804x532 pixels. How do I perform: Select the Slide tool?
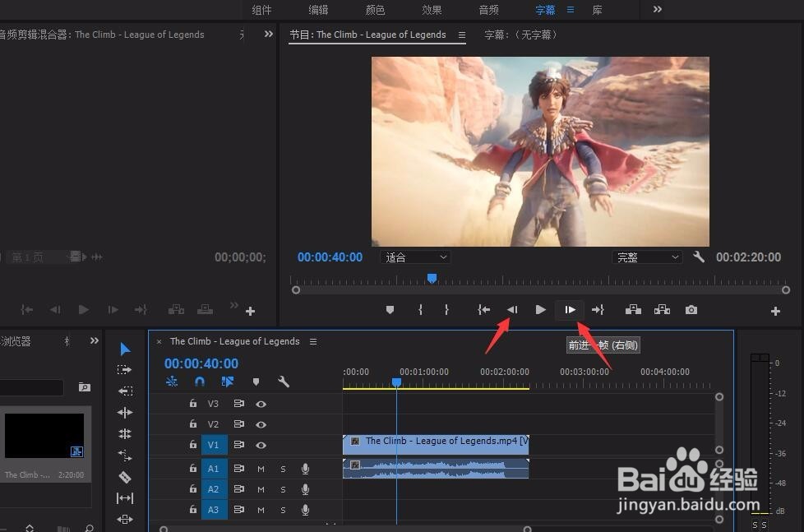tap(125, 519)
